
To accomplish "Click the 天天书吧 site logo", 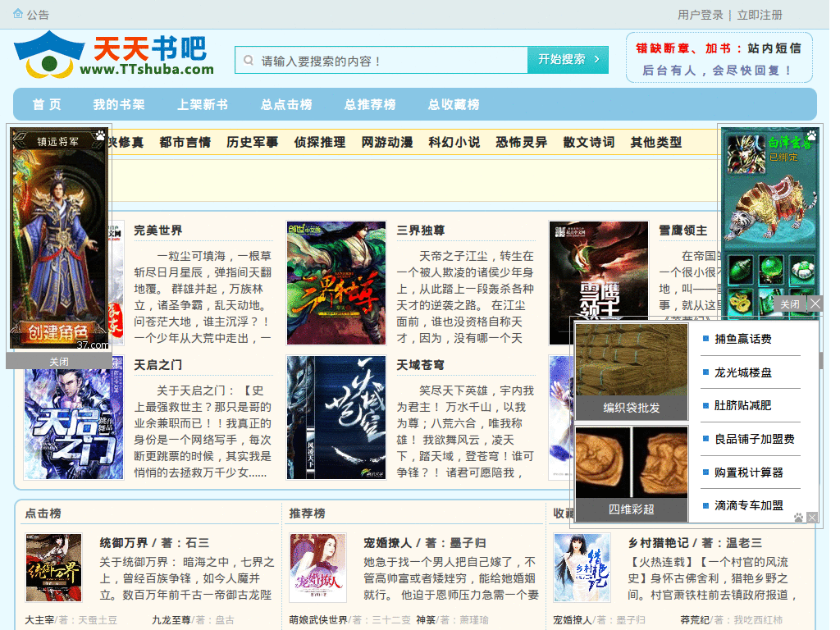I will [x=113, y=55].
